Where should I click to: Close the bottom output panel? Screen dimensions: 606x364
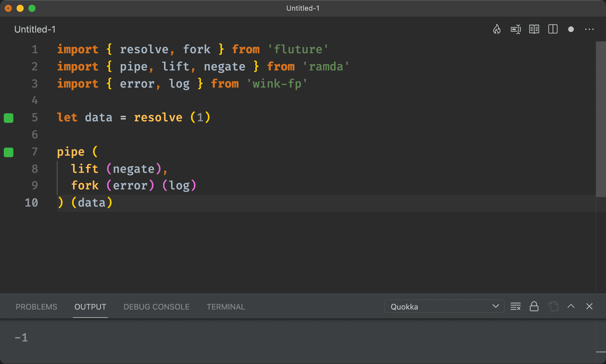(589, 306)
